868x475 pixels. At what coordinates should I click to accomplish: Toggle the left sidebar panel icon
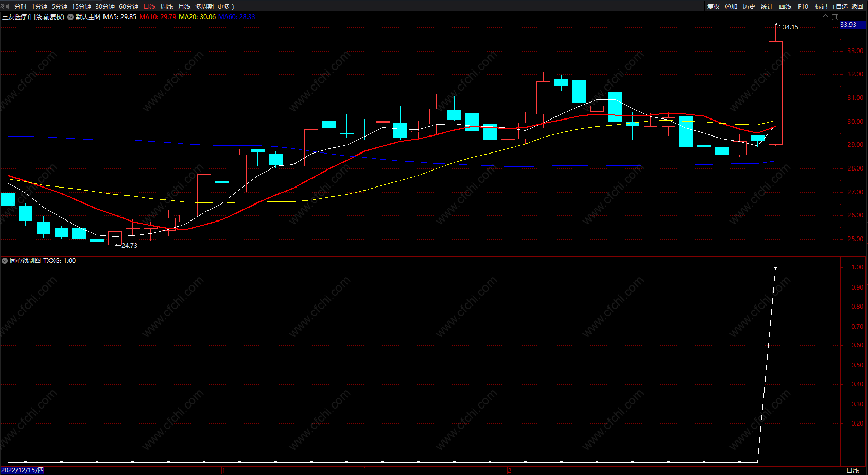(x=6, y=6)
